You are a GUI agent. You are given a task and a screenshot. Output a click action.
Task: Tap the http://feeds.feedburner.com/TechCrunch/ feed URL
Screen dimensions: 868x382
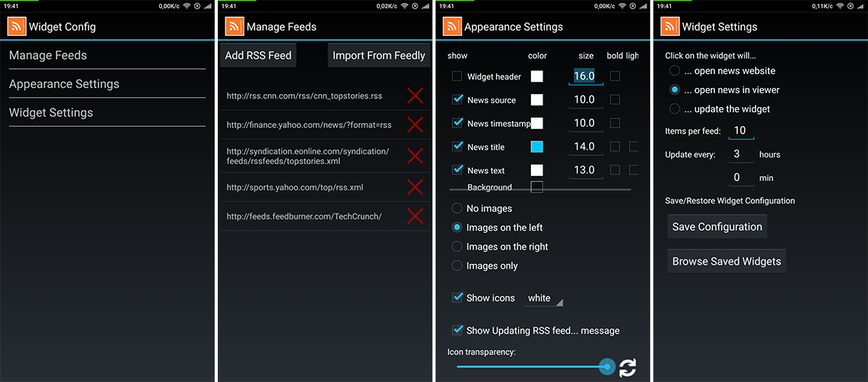pyautogui.click(x=304, y=216)
